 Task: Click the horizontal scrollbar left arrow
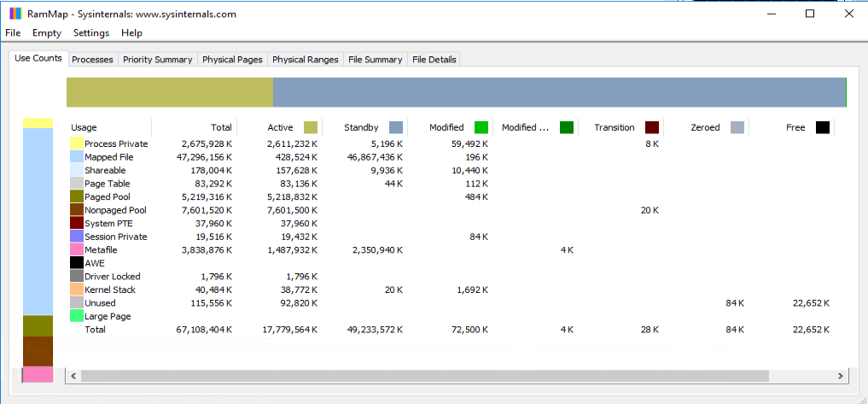[73, 376]
